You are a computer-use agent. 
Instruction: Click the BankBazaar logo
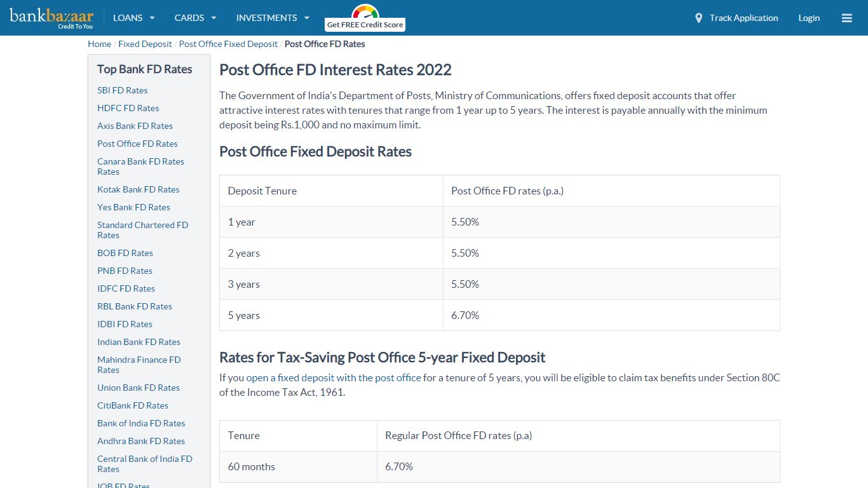pyautogui.click(x=51, y=17)
